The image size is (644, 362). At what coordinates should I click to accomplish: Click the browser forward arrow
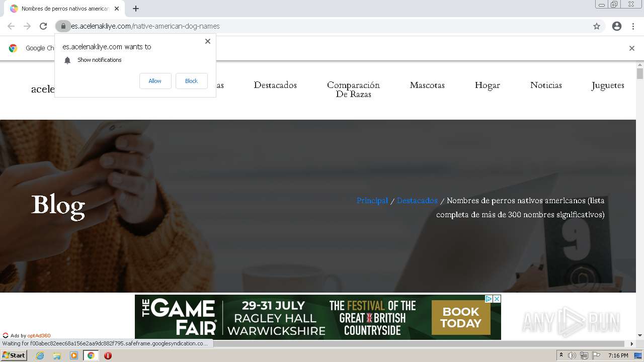(x=27, y=26)
